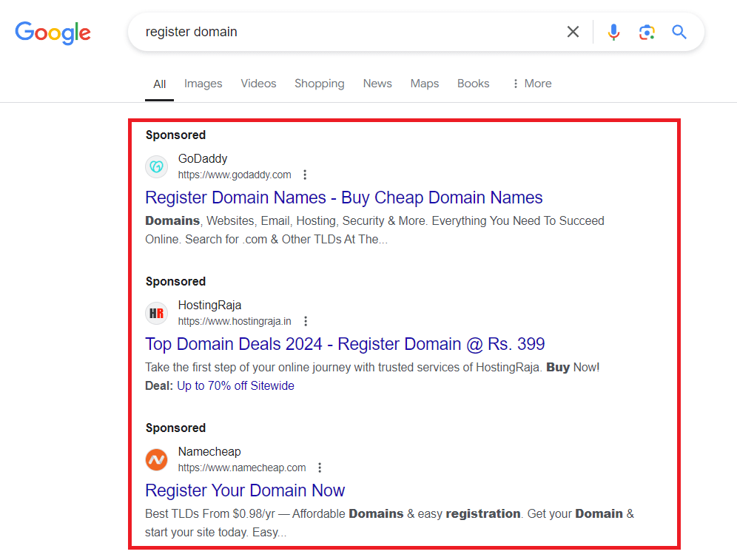737x560 pixels.
Task: Switch to the Videos tab
Action: pos(258,84)
